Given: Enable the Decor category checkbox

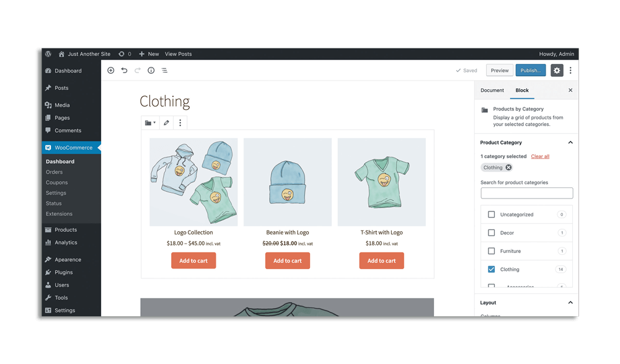Looking at the screenshot, I should coord(492,233).
